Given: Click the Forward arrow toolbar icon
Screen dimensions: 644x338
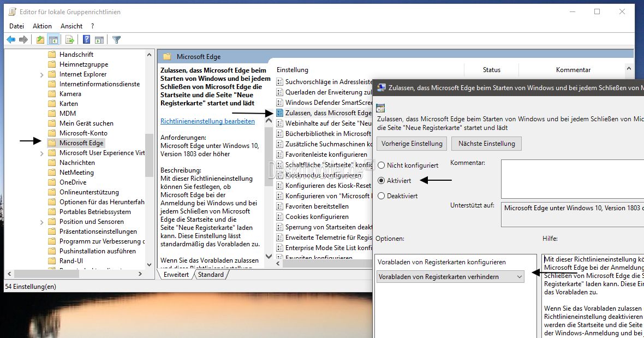Looking at the screenshot, I should coord(23,39).
